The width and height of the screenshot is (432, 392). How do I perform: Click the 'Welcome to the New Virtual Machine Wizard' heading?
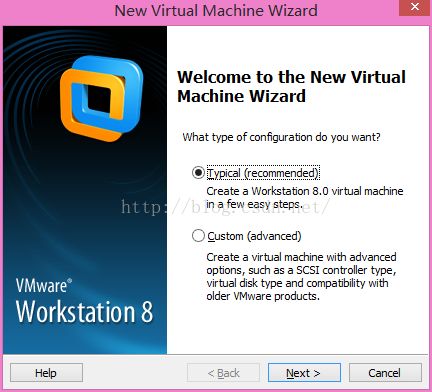[x=291, y=86]
